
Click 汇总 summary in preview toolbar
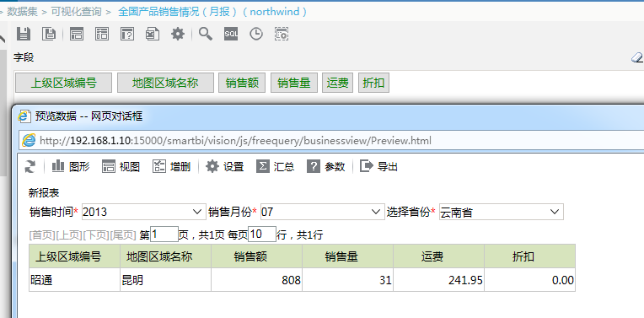(275, 166)
